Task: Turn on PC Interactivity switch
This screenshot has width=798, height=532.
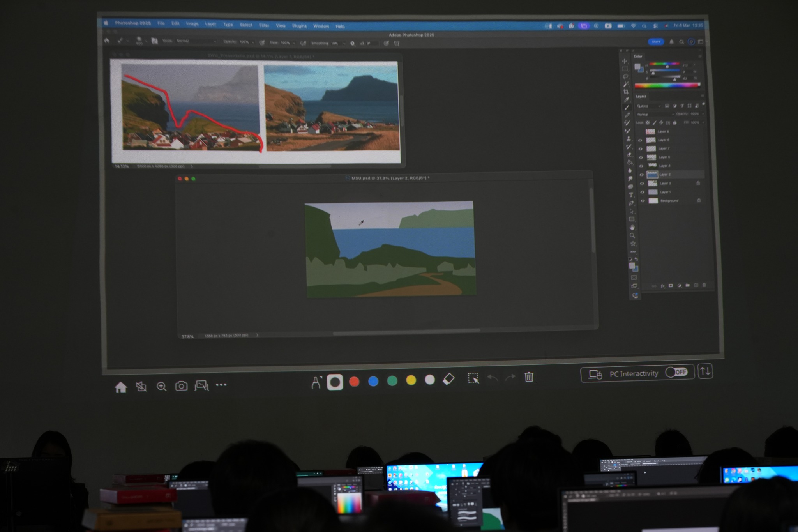Action: click(677, 372)
